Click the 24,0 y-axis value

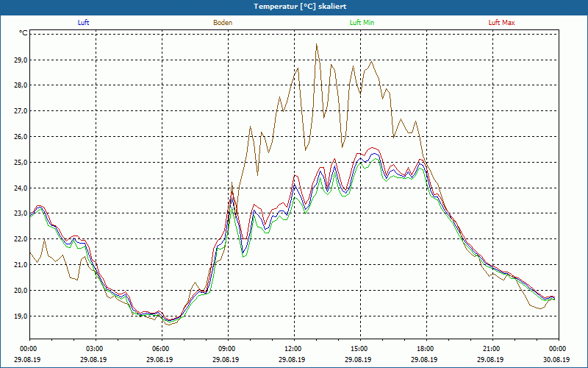(x=21, y=188)
